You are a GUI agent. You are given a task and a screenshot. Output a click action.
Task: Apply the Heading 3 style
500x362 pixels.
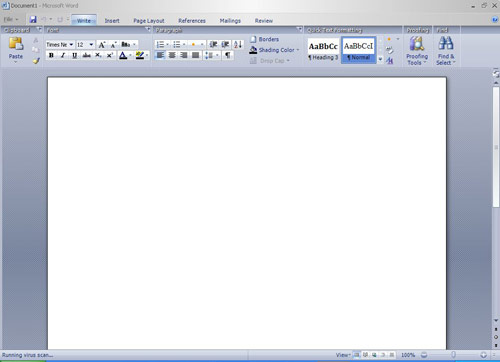323,50
